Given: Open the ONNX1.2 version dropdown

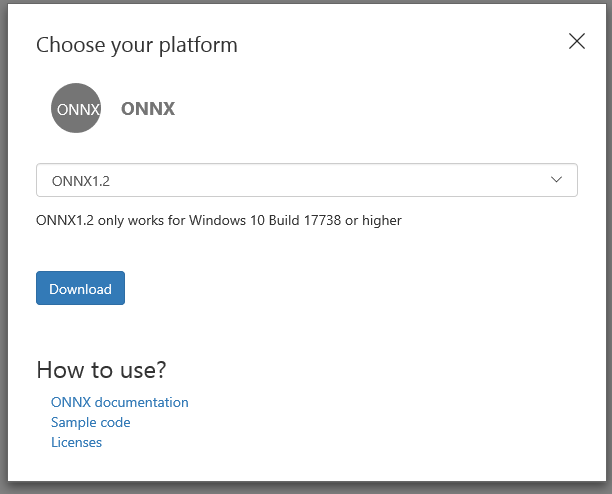Looking at the screenshot, I should coord(307,180).
